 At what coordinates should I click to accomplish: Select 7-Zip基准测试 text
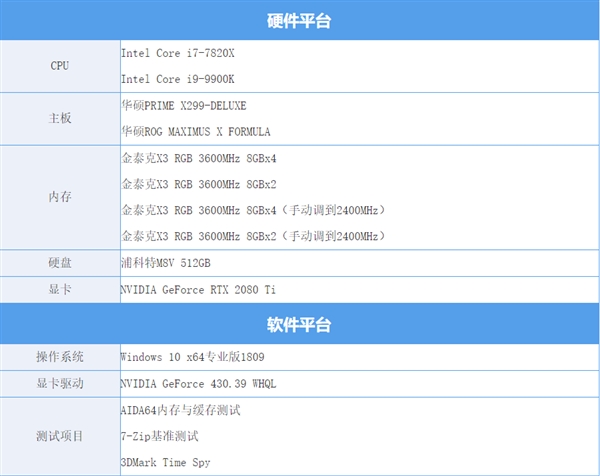click(x=160, y=436)
